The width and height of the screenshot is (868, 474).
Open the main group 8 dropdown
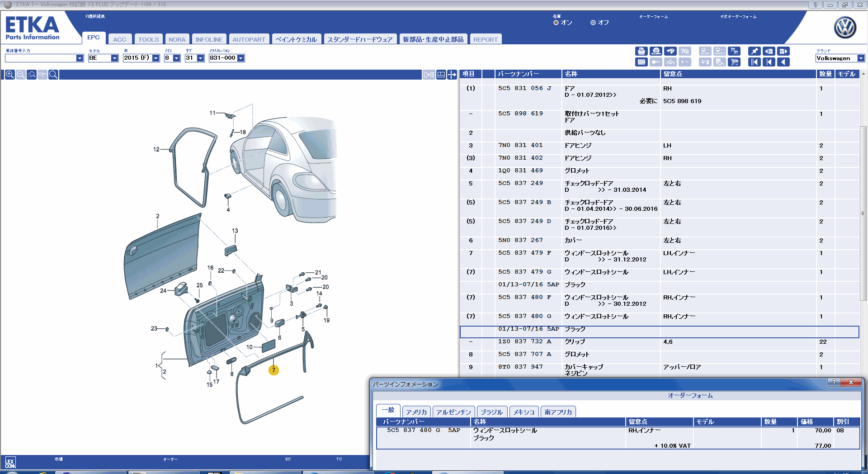pyautogui.click(x=176, y=58)
